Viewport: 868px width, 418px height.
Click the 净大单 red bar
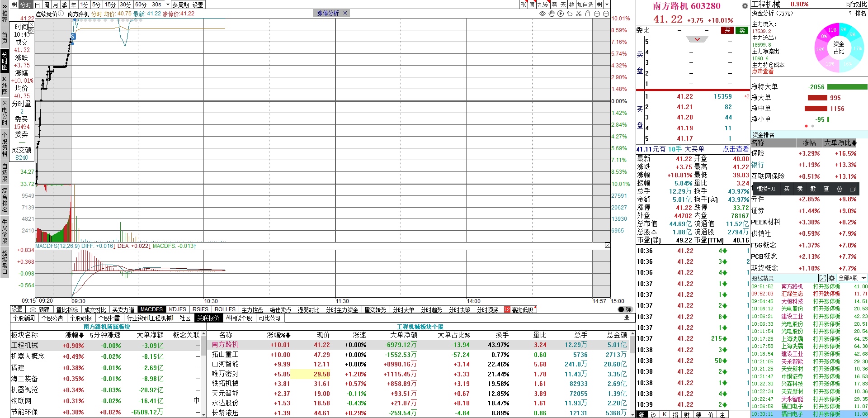(817, 98)
